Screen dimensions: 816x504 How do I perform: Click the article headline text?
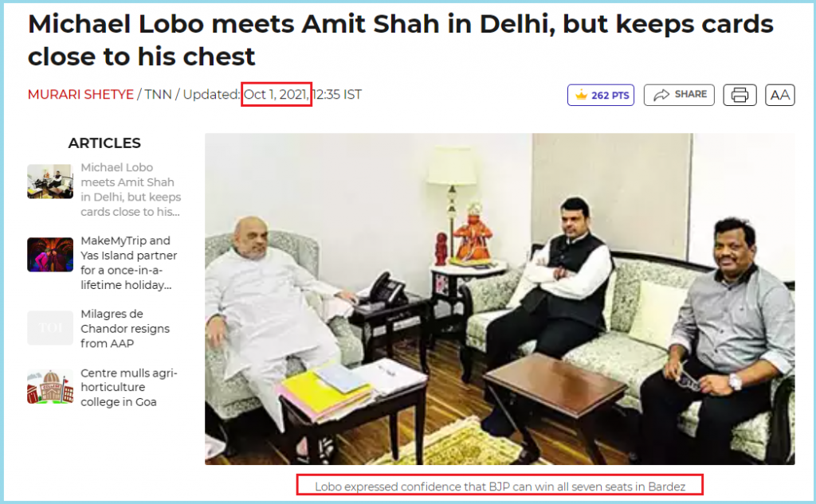400,40
